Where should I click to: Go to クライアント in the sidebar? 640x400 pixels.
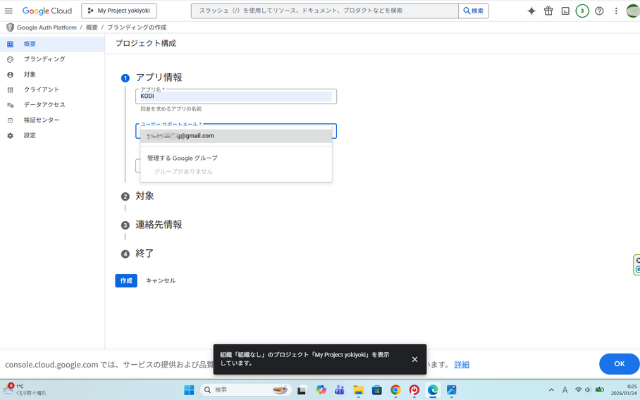[x=41, y=89]
